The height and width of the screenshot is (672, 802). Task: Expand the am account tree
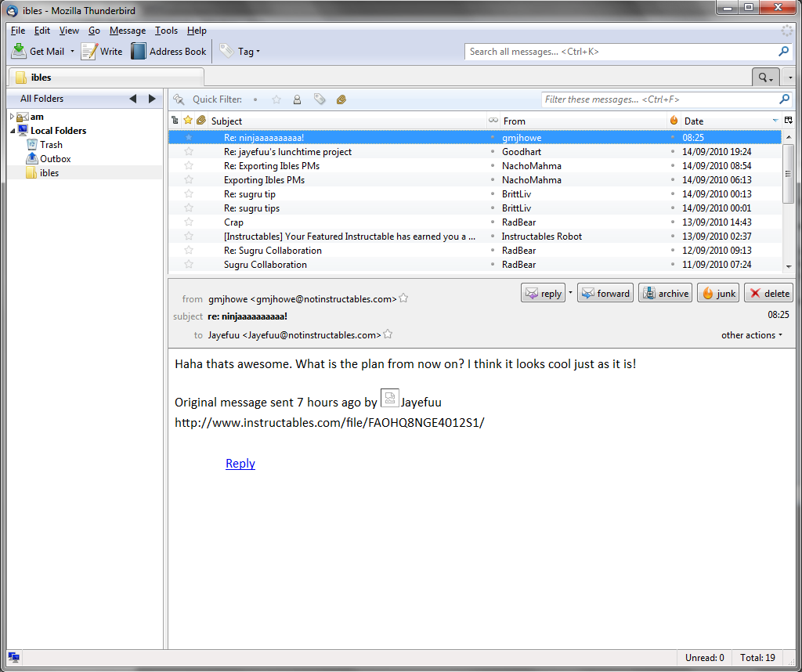pyautogui.click(x=12, y=117)
